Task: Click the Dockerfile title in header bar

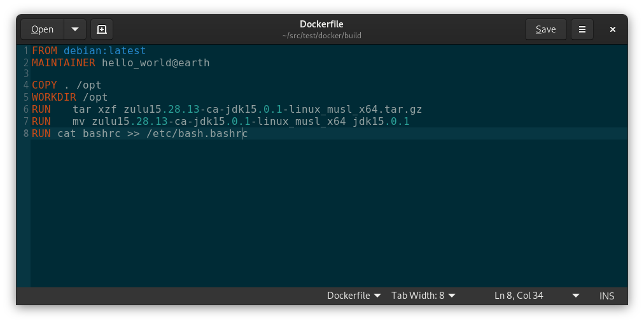Action: (x=321, y=24)
